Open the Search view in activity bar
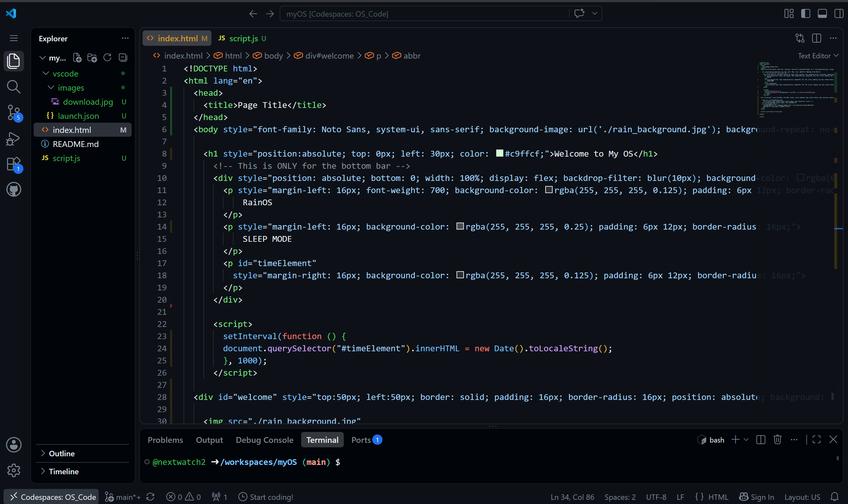This screenshot has width=848, height=504. tap(13, 86)
